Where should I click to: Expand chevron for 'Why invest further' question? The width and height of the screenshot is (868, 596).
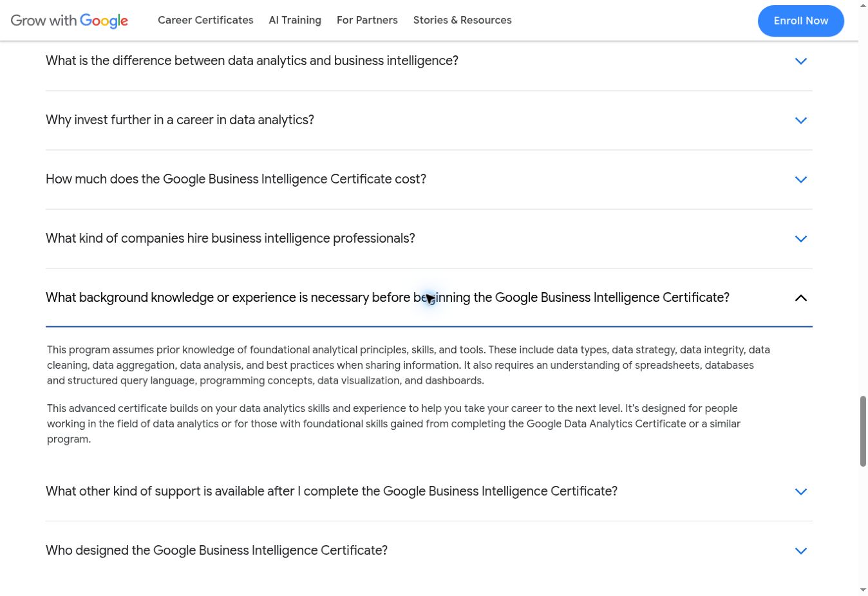(801, 120)
